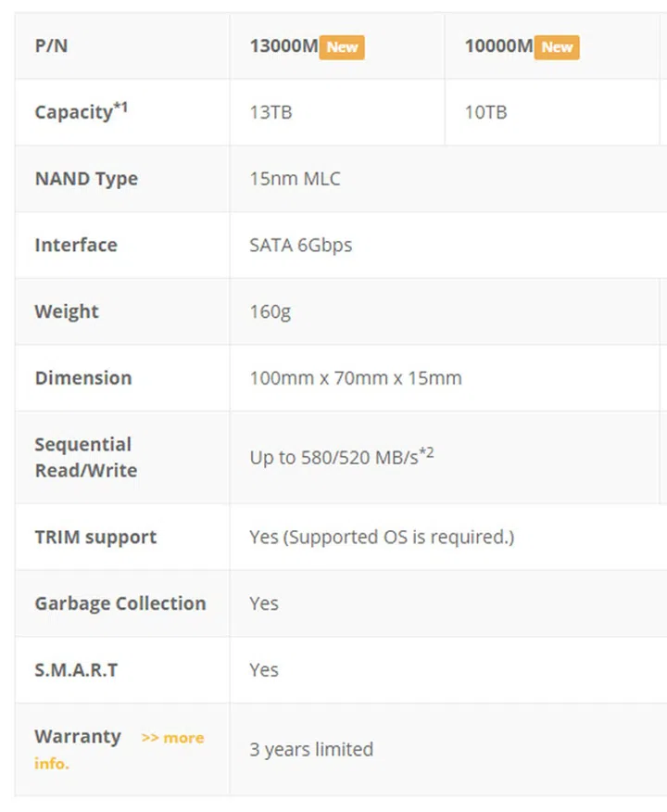
Task: Click the 10000M part number heading
Action: 498,46
